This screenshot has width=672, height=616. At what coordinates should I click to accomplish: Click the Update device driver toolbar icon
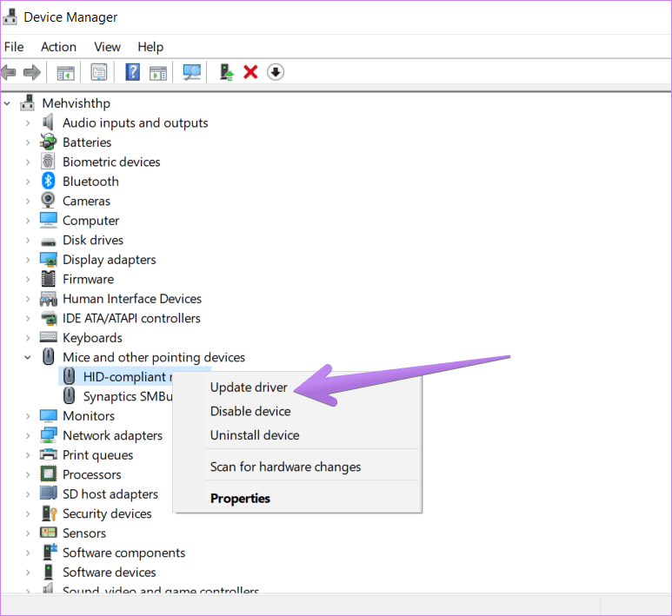coord(226,72)
